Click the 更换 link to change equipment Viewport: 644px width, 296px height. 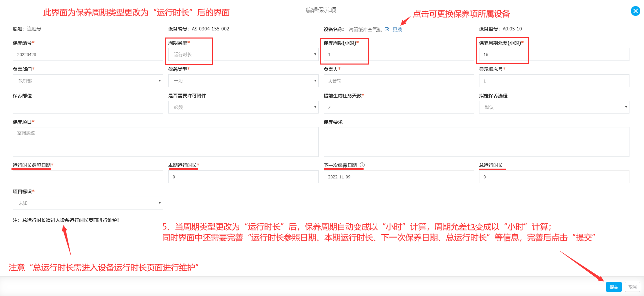[397, 29]
